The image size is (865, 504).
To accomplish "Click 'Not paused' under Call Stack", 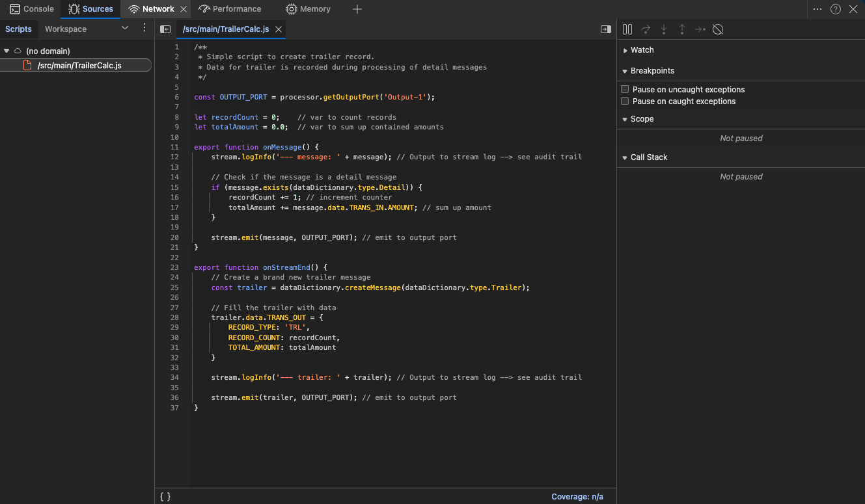I will pos(741,177).
